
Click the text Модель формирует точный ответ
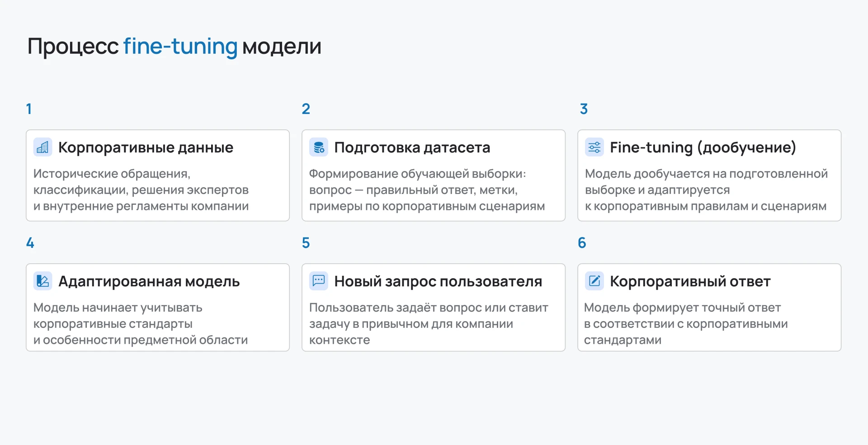pyautogui.click(x=682, y=308)
